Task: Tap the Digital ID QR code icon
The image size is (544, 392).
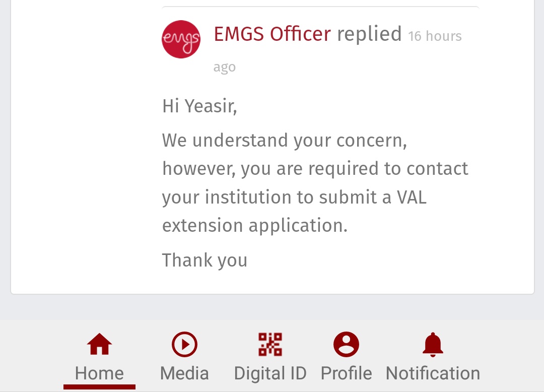Action: (x=270, y=345)
